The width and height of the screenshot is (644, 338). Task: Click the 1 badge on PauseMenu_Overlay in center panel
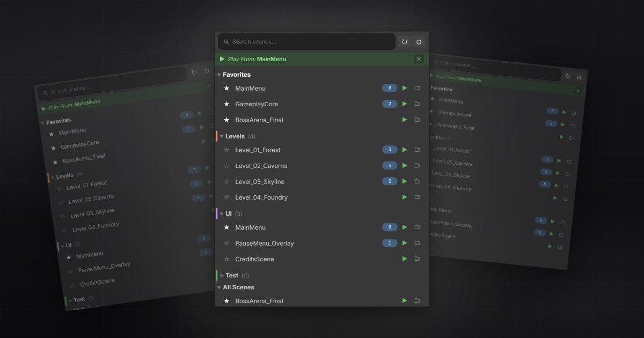tap(390, 243)
